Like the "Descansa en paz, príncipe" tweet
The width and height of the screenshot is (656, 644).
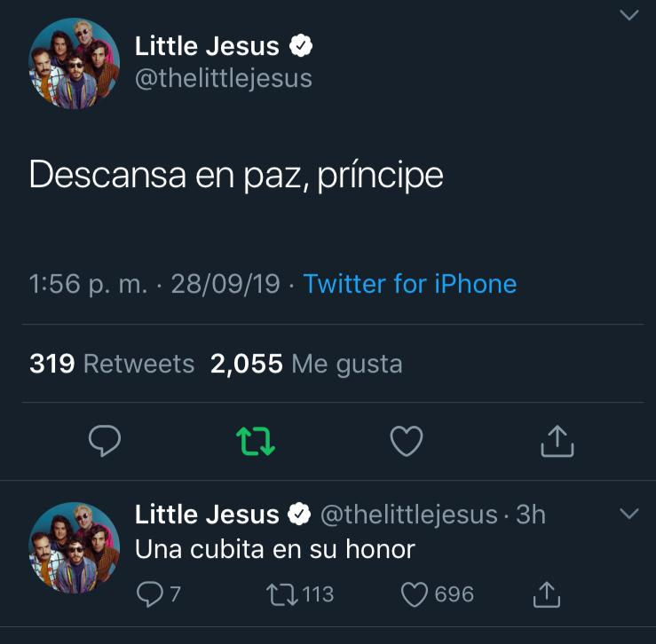point(407,441)
